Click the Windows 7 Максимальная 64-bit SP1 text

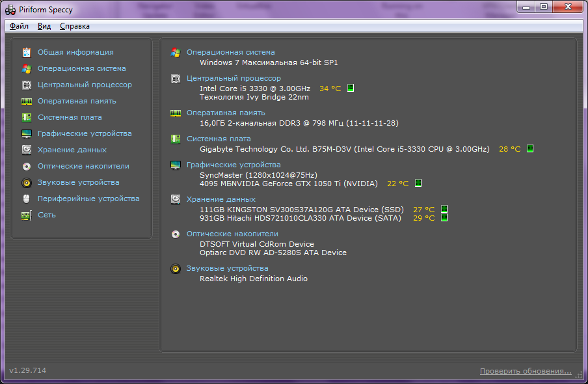(269, 62)
